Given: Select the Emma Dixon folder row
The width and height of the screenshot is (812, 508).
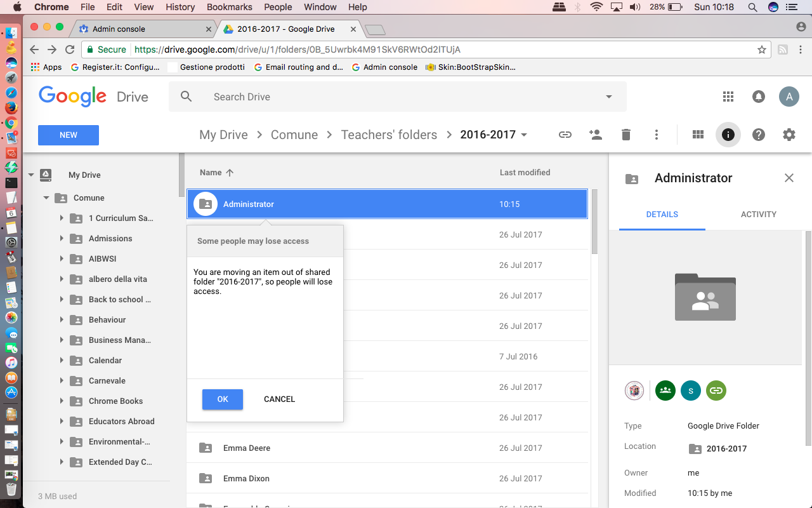Looking at the screenshot, I should (x=388, y=478).
